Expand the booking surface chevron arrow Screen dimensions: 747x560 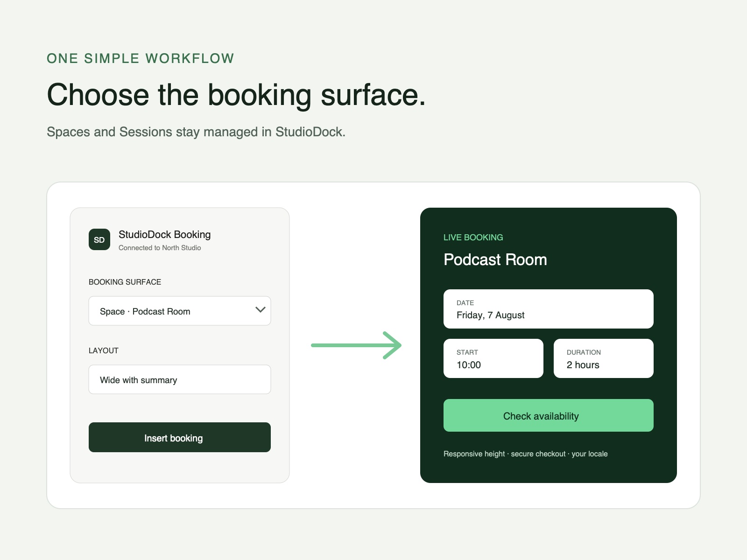click(261, 310)
